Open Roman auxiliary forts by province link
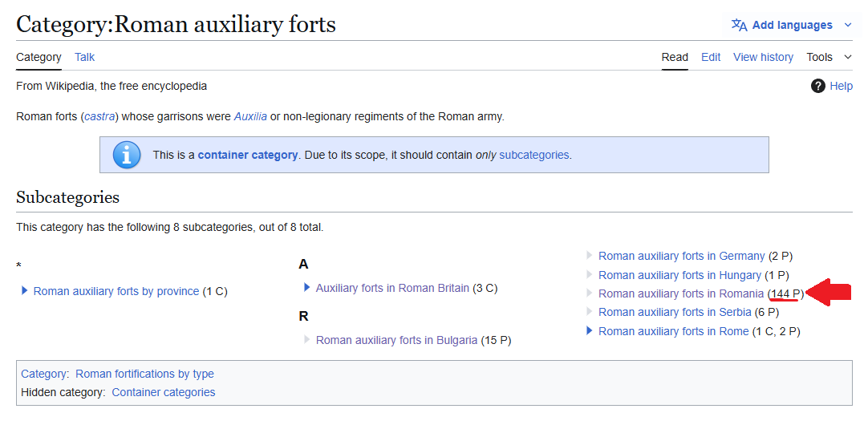This screenshot has height=425, width=868. click(x=116, y=291)
